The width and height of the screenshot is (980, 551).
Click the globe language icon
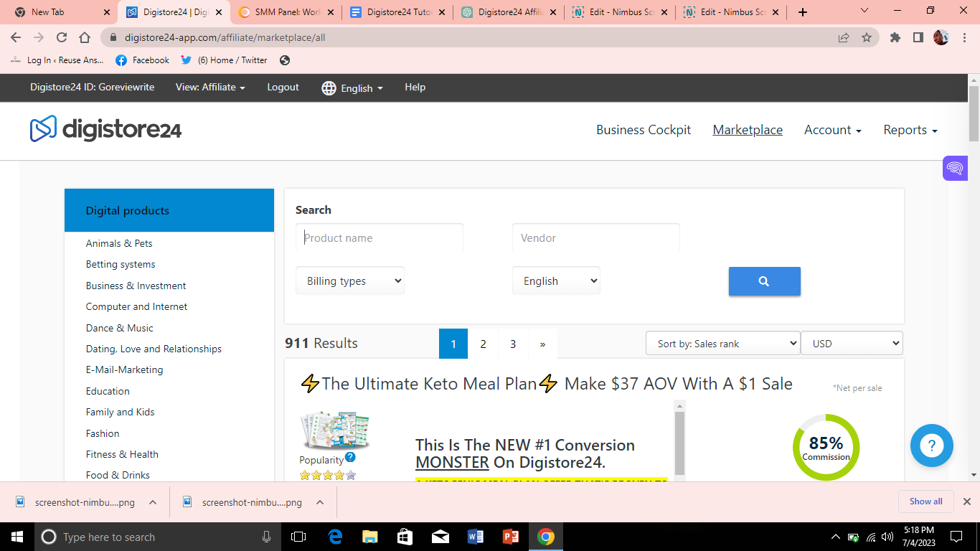point(329,88)
